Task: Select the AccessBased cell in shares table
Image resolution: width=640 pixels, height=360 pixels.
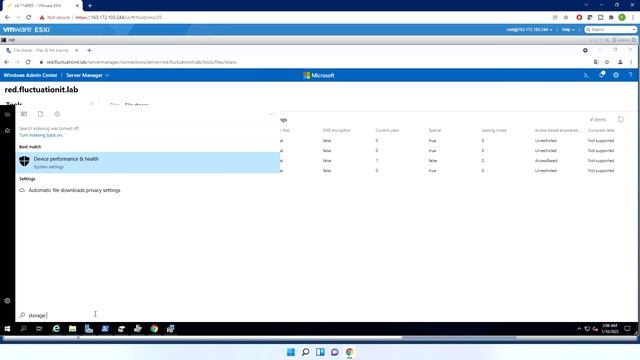Action: pyautogui.click(x=546, y=160)
